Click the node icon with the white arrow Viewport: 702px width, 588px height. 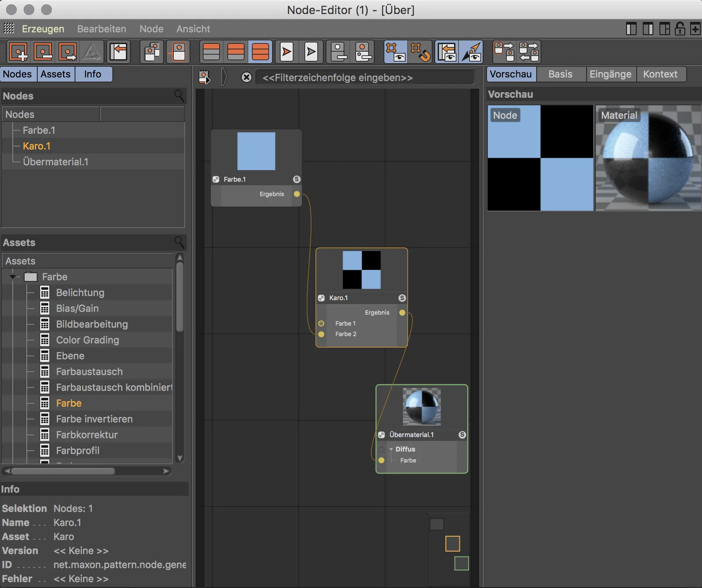pos(68,52)
